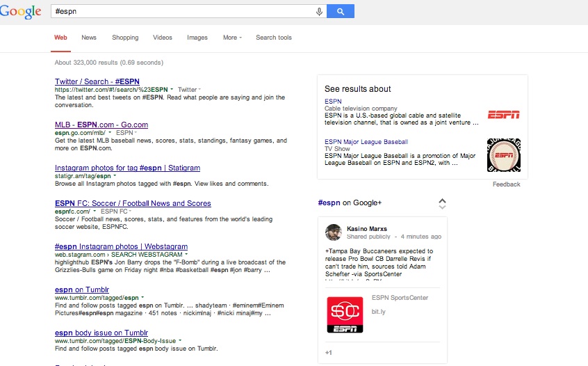Viewport: 588px width, 366px height.
Task: Open Kasino Marxs profile name
Action: (367, 229)
